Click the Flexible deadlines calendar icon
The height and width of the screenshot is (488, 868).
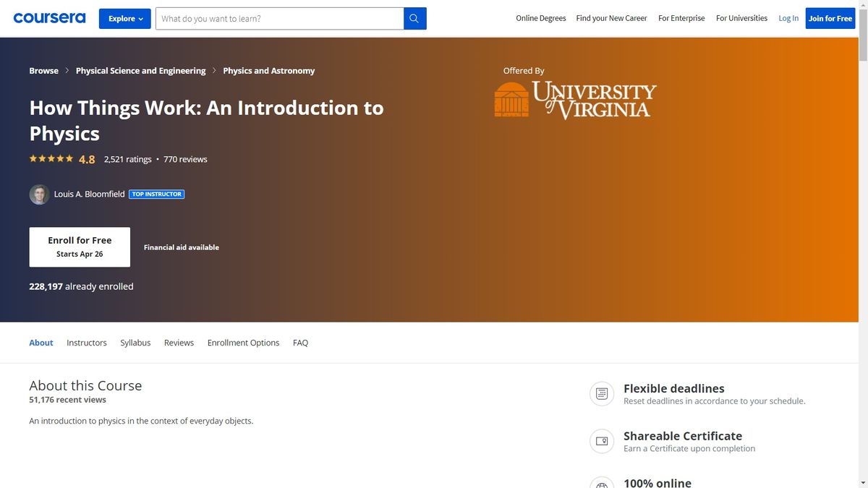601,393
